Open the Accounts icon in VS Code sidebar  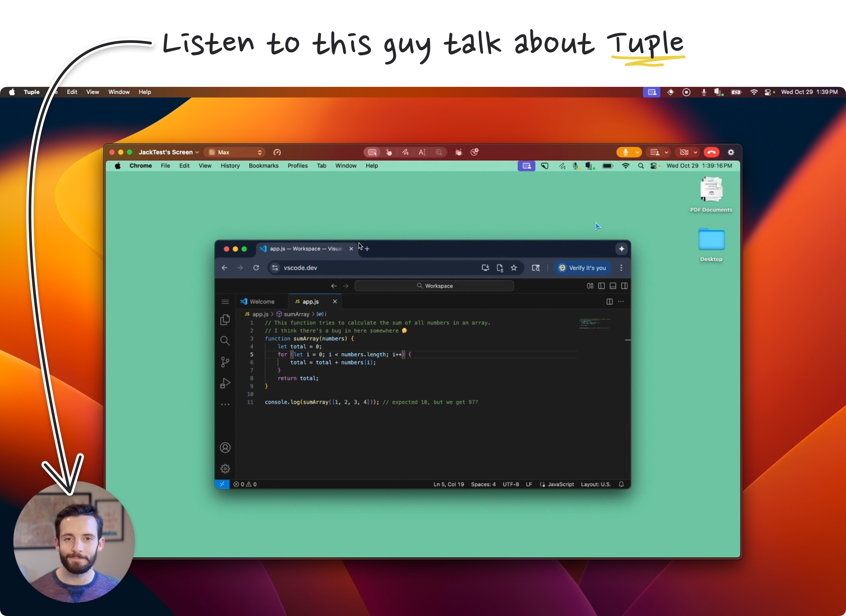point(225,447)
